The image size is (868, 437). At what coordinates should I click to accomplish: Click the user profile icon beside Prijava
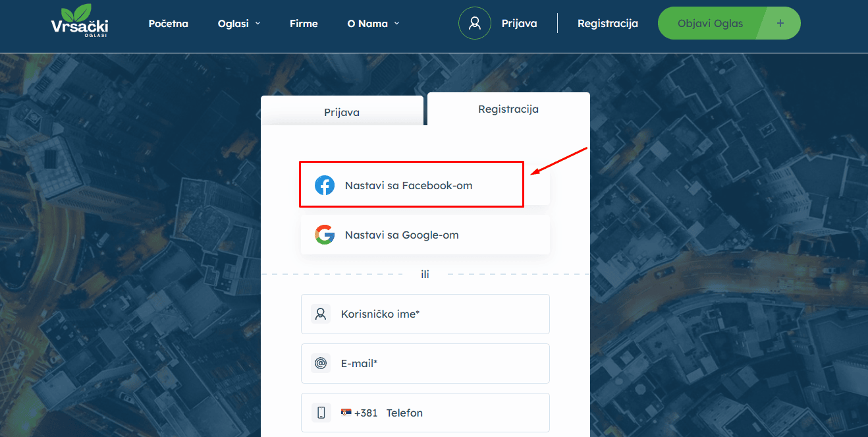click(x=475, y=23)
